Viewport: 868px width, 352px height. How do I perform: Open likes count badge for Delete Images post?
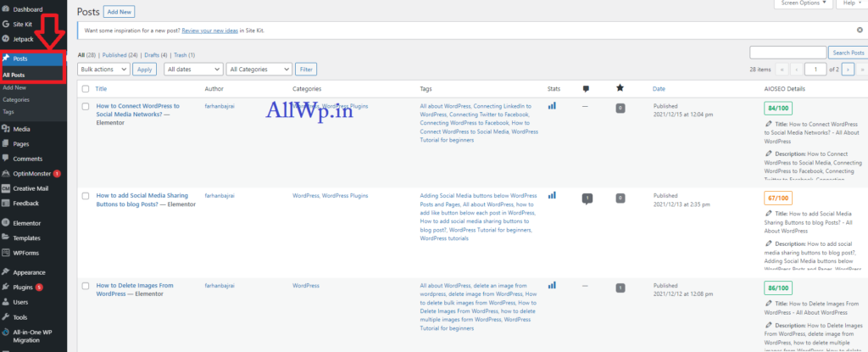pos(620,288)
